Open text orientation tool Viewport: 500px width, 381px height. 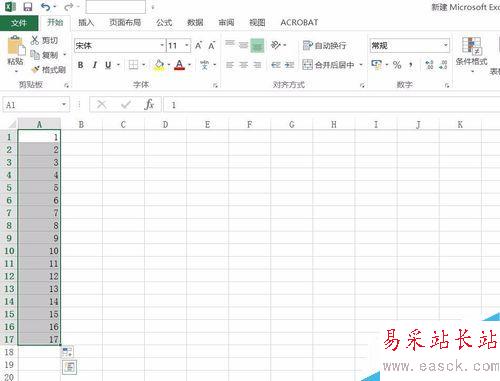276,45
